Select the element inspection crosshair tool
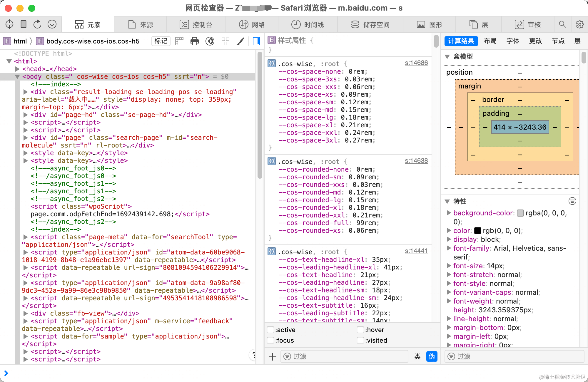This screenshot has width=588, height=382. coord(9,24)
